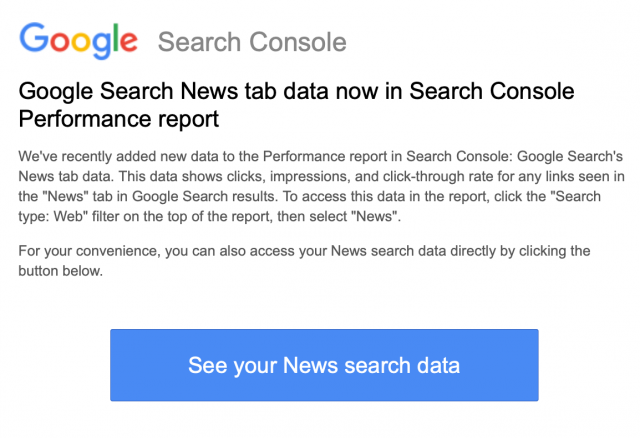Click the Performance report heading line
Image resolution: width=640 pixels, height=438 pixels.
(119, 120)
